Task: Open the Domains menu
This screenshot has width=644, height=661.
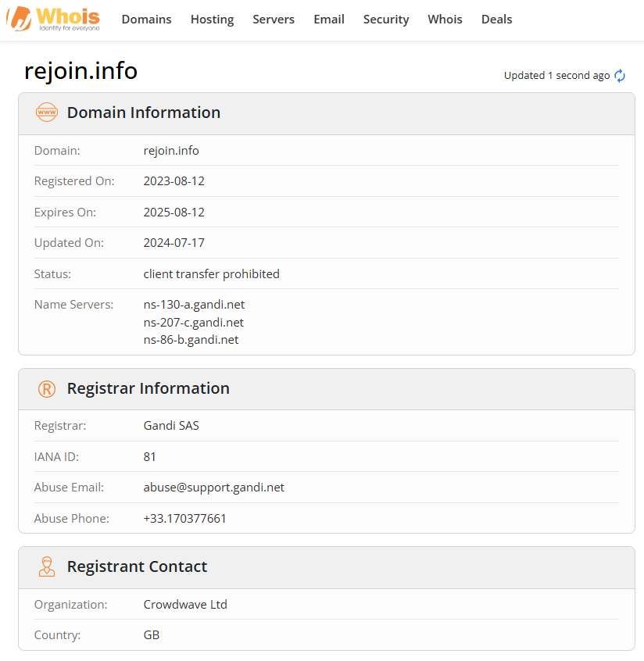Action: coord(146,20)
